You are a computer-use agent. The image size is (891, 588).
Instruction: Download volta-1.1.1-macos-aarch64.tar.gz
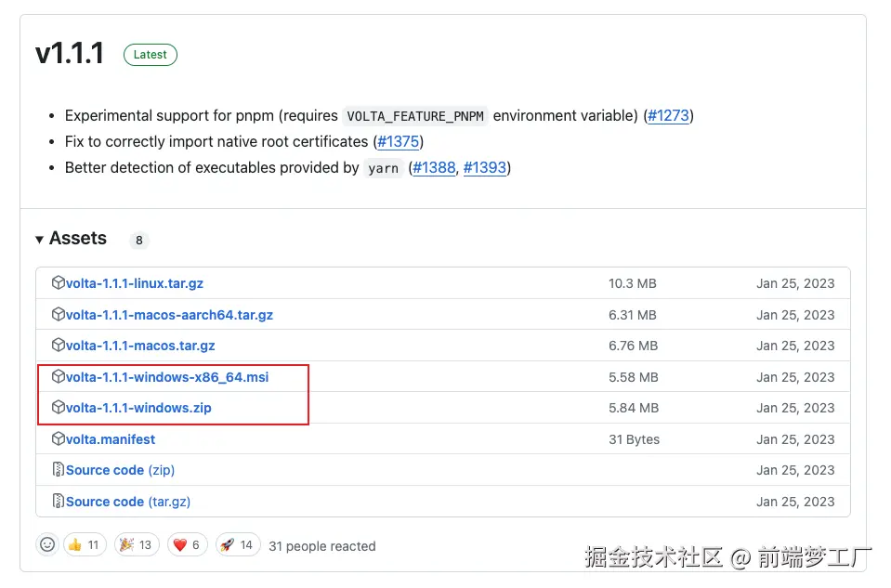[169, 315]
